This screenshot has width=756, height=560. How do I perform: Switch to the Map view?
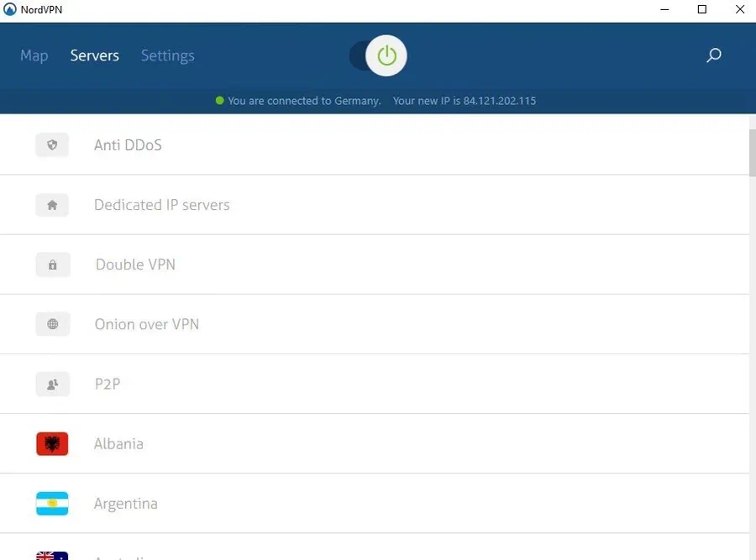[34, 55]
